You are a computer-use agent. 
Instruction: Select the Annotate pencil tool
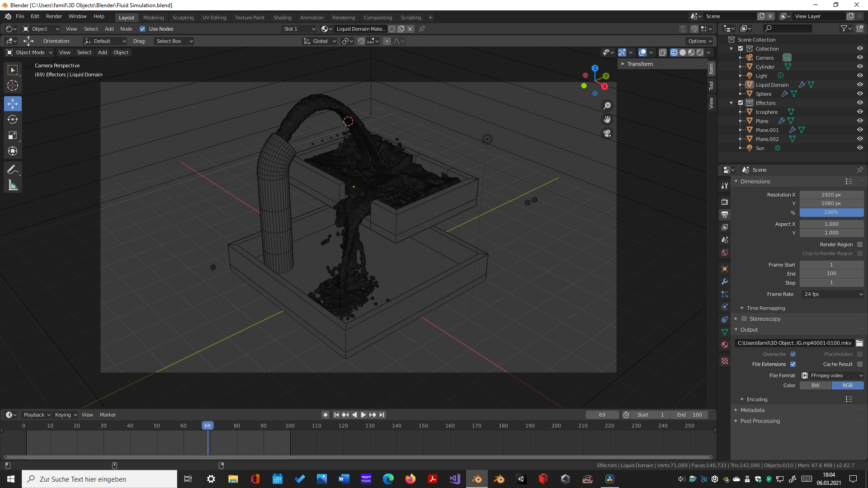[13, 169]
